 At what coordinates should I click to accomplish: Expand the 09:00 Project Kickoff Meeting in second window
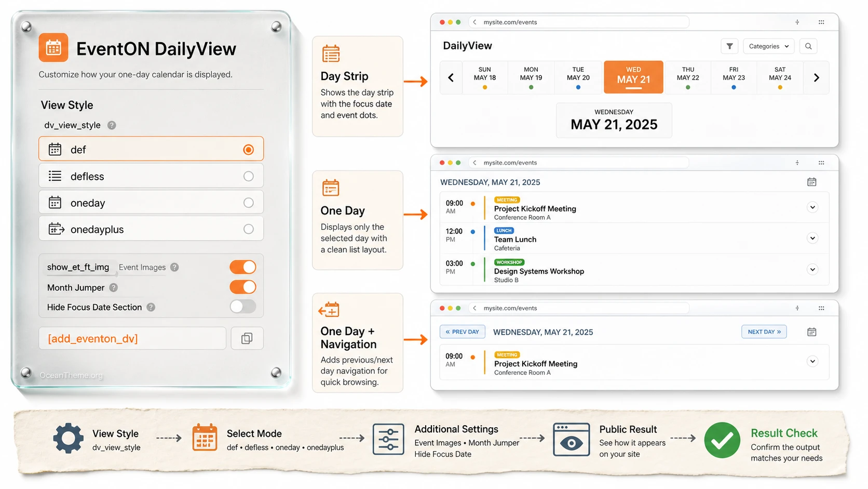(x=812, y=207)
